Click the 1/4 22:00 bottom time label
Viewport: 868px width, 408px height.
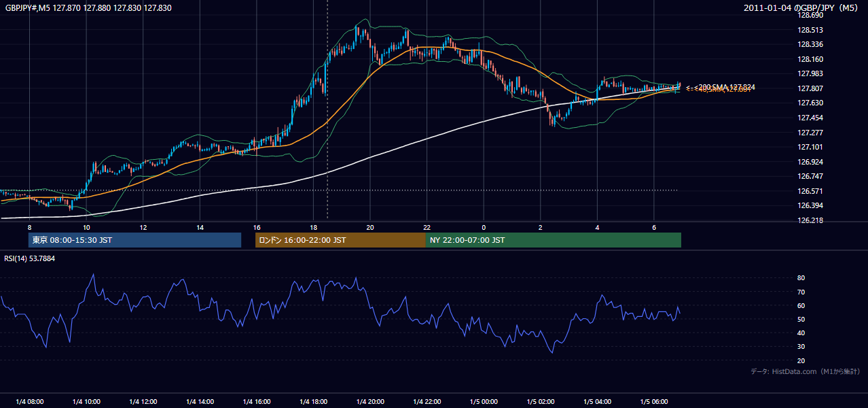(427, 401)
